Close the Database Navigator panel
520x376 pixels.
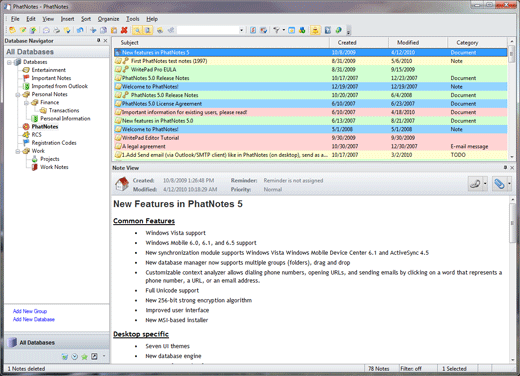coord(105,40)
